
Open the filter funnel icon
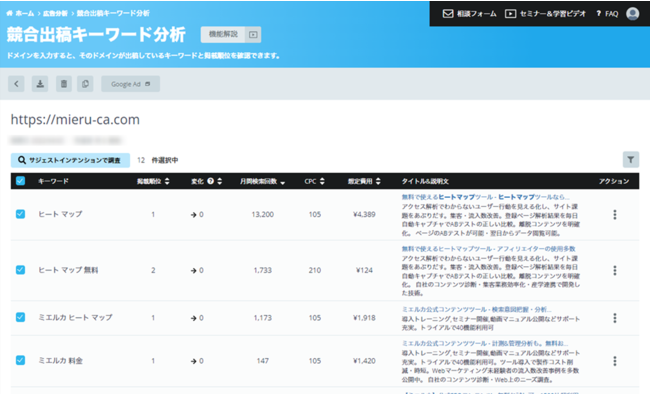pyautogui.click(x=631, y=159)
